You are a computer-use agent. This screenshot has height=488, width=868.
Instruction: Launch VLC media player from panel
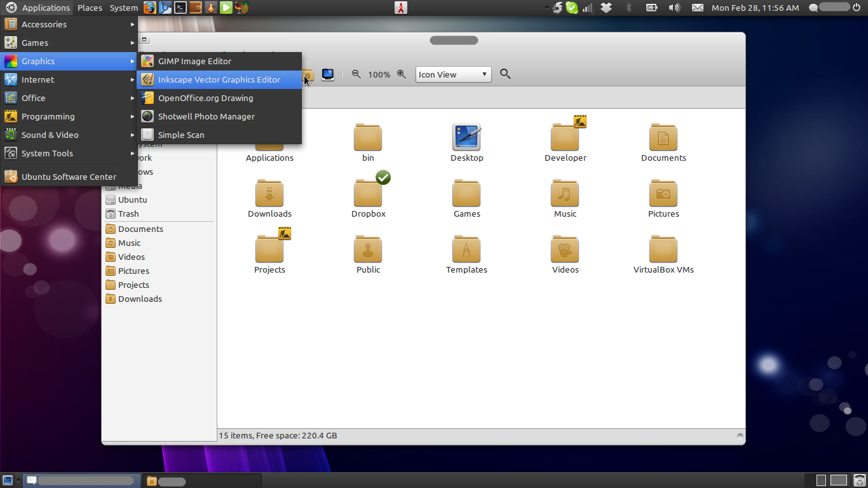pos(211,8)
